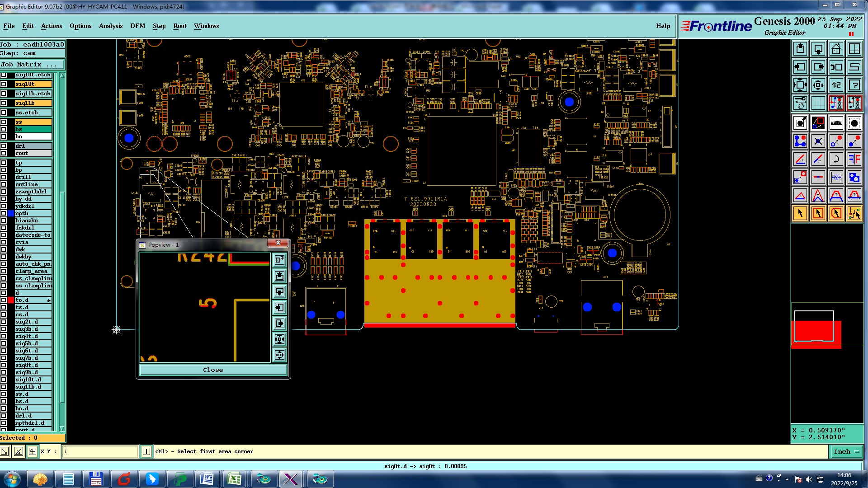
Task: Toggle the outline layer checkbox
Action: click(x=4, y=184)
